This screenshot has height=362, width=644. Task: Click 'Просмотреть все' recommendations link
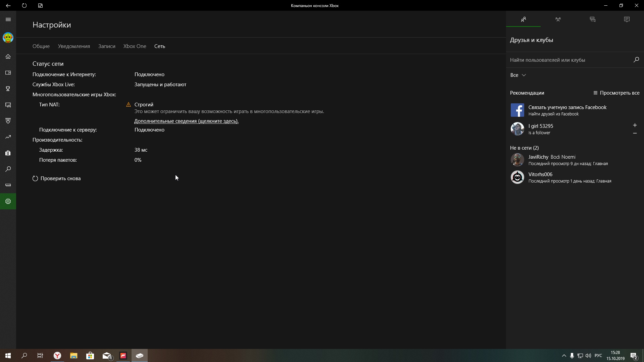pyautogui.click(x=616, y=93)
